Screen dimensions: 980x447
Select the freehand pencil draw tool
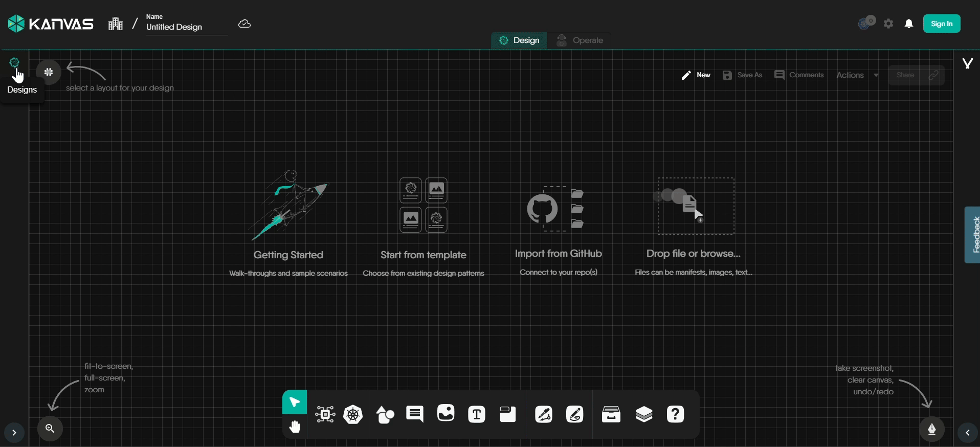point(575,414)
